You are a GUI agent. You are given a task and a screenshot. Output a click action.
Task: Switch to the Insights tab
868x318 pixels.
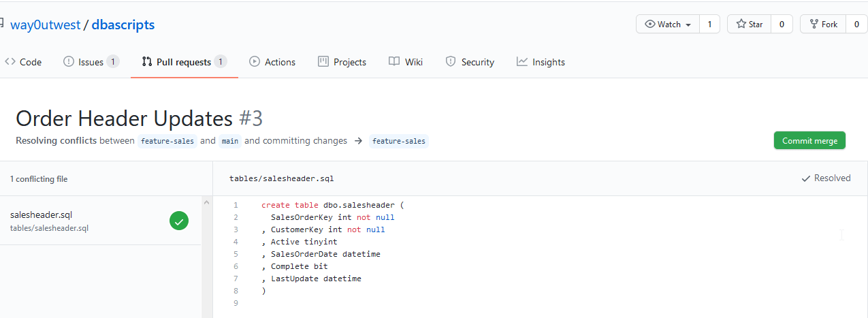click(548, 62)
